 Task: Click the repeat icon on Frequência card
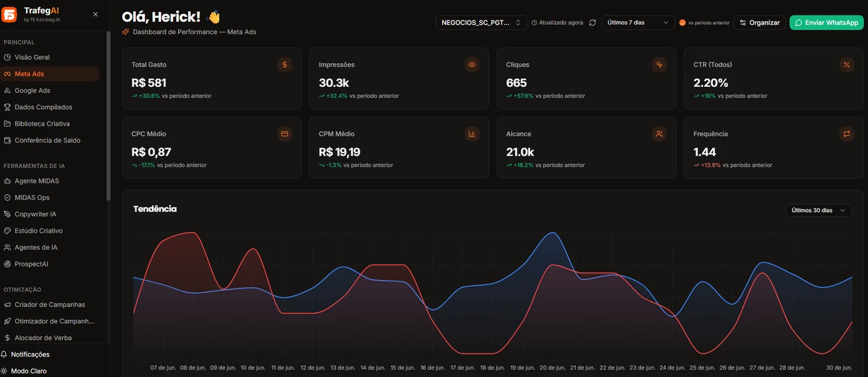[x=846, y=134]
